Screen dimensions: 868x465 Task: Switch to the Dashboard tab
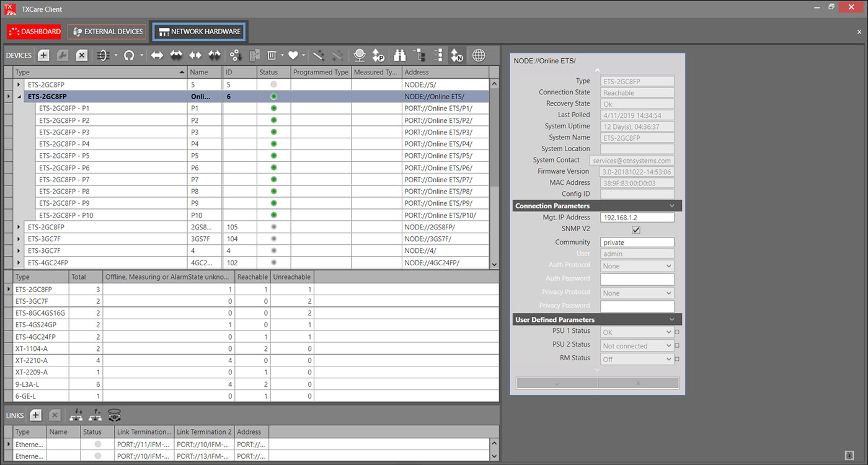pos(35,32)
